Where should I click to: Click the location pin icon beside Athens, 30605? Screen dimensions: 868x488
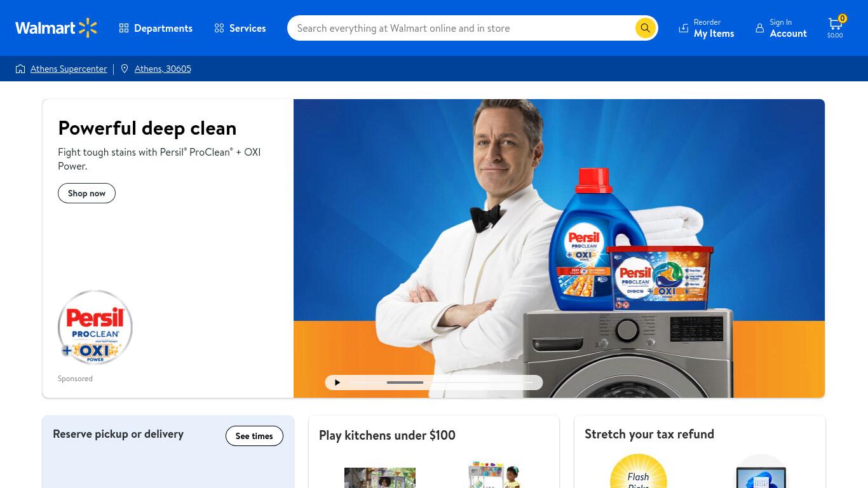point(125,69)
